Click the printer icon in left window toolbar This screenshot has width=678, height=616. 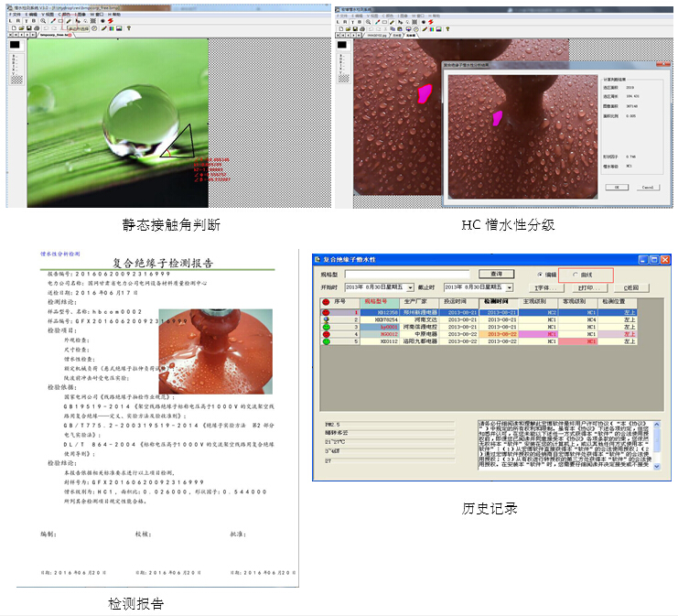pos(38,27)
